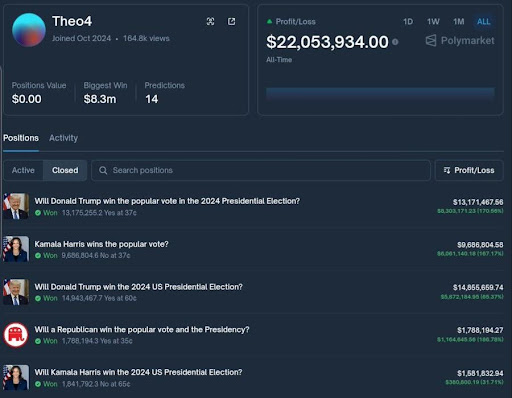Click the Trump photo on the popular vote row

coord(16,206)
